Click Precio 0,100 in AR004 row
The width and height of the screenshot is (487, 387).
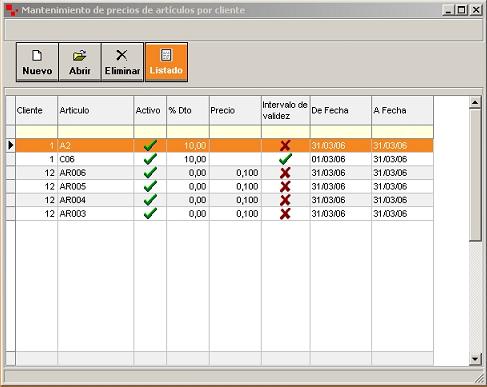(x=235, y=200)
